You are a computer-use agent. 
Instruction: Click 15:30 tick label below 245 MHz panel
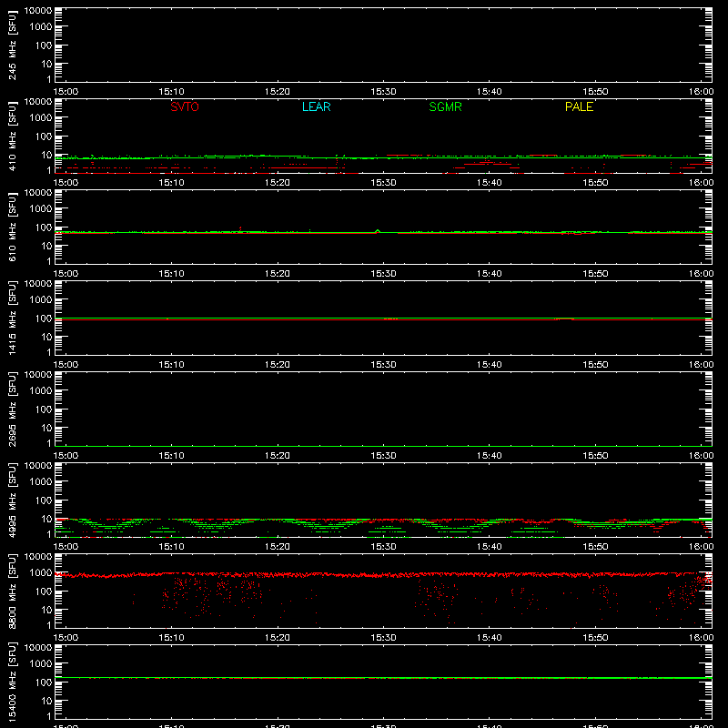pos(383,92)
